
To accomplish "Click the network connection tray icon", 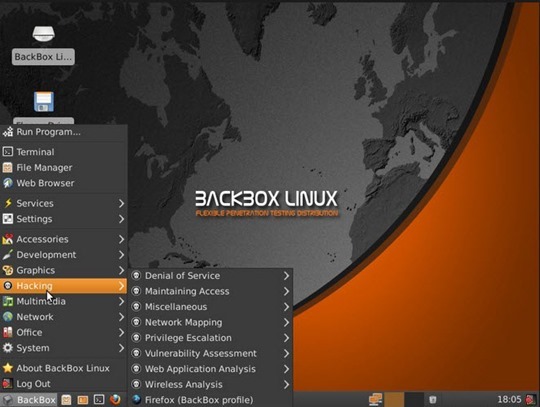I will point(375,399).
